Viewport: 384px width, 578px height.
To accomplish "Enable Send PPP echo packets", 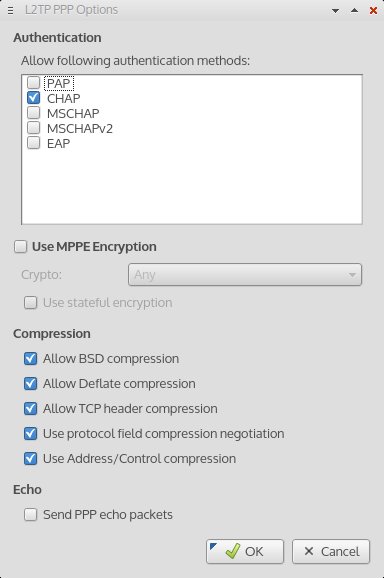I will click(31, 515).
